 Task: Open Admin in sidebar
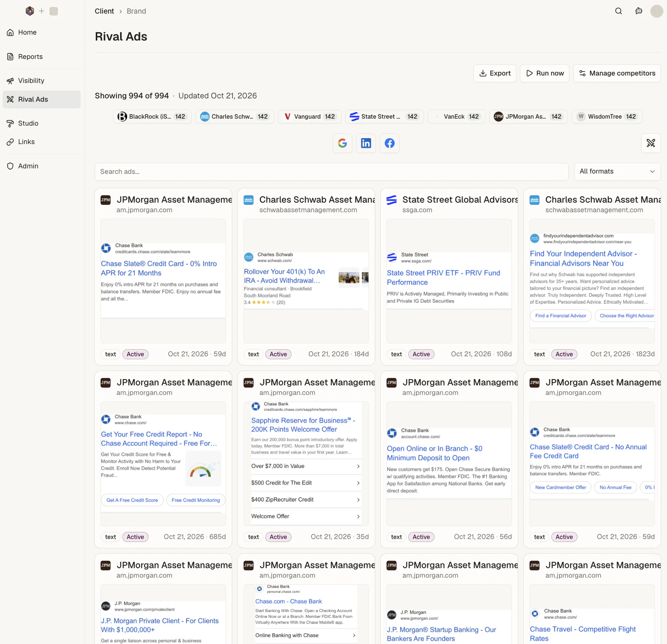42,166
